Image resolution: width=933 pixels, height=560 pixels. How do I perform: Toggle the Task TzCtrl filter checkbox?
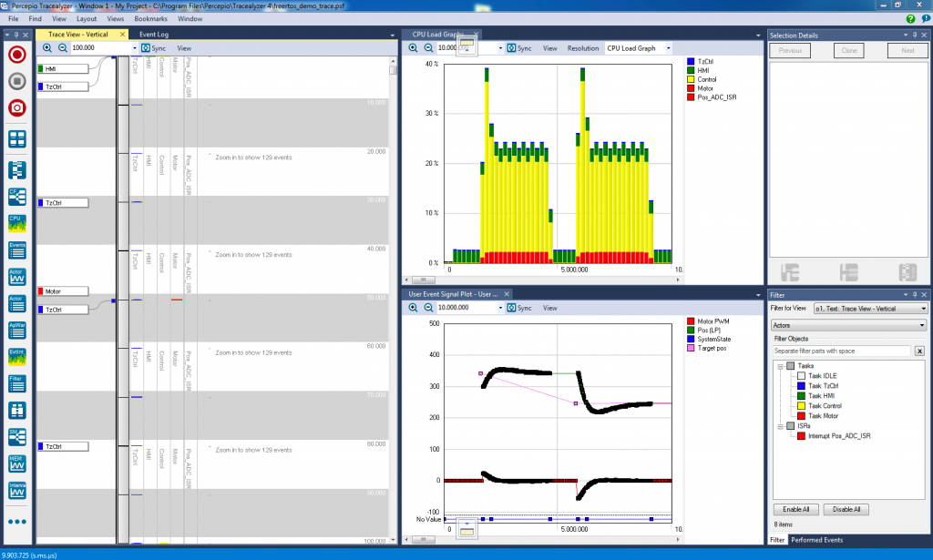click(801, 385)
